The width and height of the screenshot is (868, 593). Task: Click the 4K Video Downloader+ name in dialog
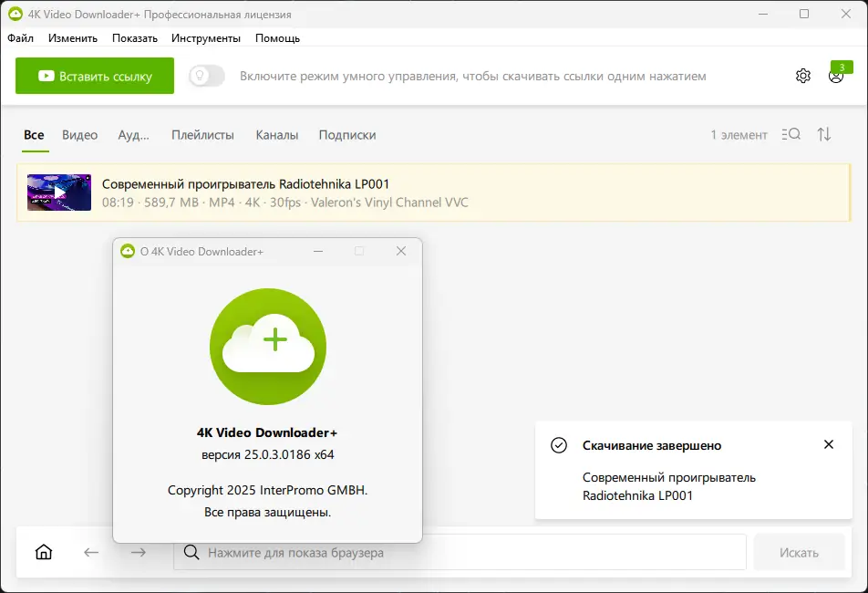click(267, 432)
